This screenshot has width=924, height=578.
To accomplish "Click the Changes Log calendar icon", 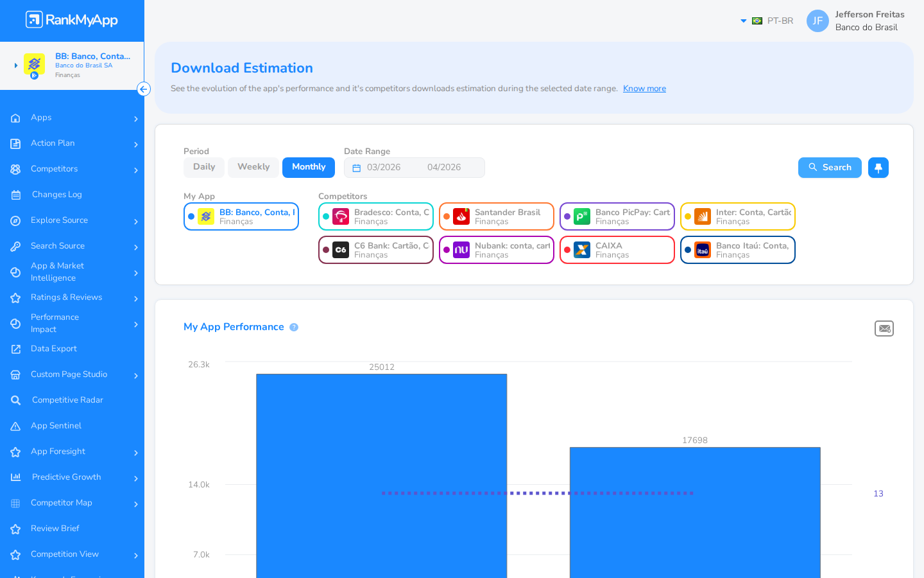I will (x=15, y=195).
